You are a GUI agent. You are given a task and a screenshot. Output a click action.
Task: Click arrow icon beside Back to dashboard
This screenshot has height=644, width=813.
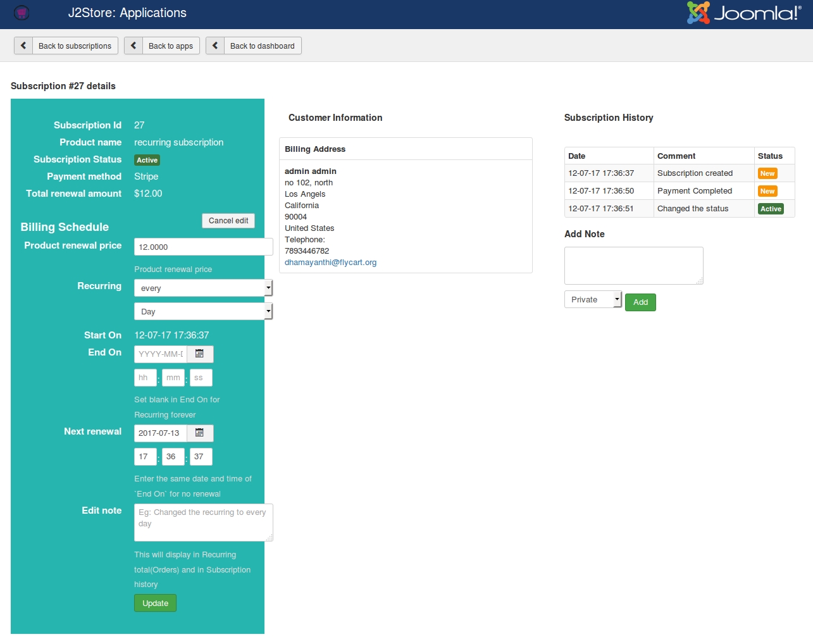click(215, 46)
